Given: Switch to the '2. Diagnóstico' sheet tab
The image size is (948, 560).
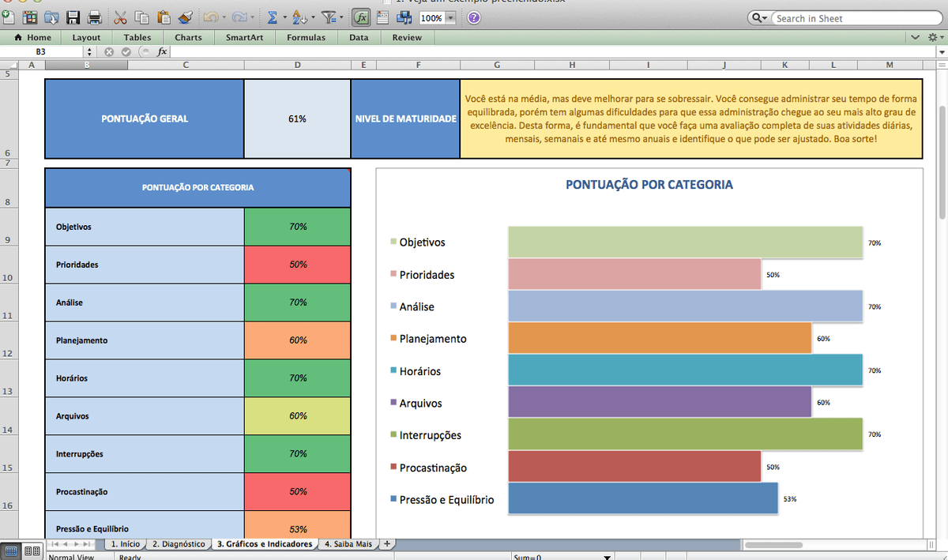Looking at the screenshot, I should pos(179,543).
